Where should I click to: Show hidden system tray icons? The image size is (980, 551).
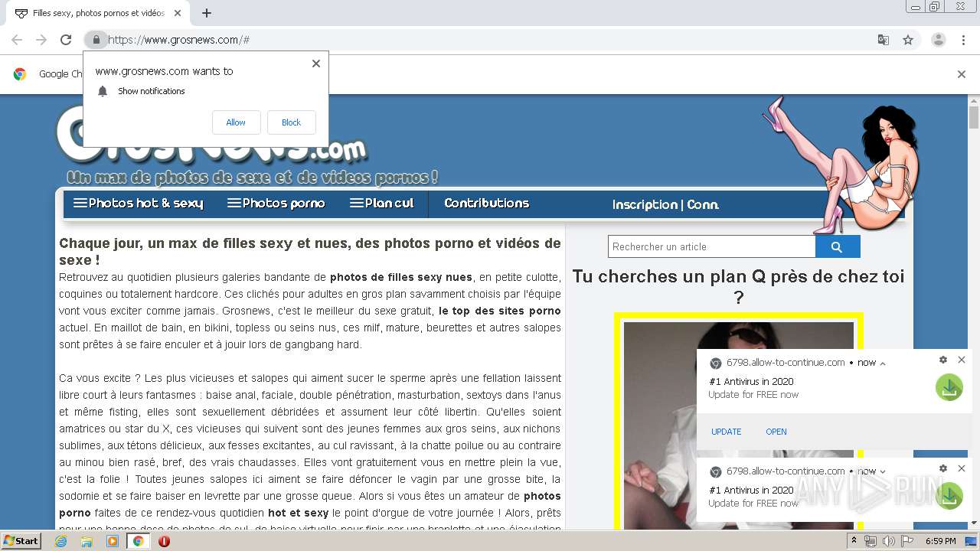854,541
